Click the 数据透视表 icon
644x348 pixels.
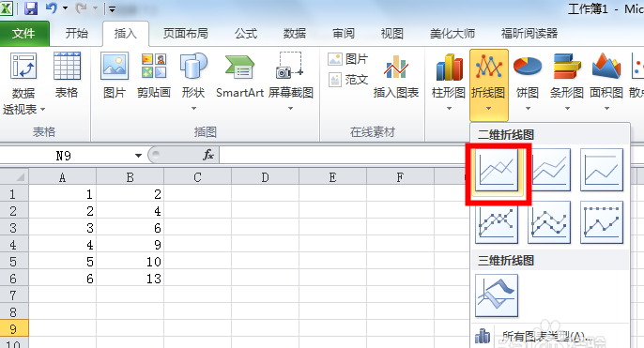point(23,67)
